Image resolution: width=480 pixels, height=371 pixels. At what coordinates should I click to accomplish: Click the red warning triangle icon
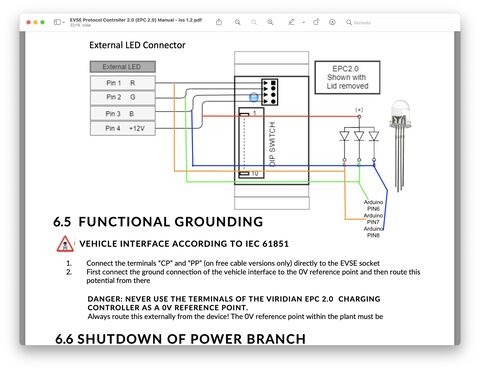point(65,244)
